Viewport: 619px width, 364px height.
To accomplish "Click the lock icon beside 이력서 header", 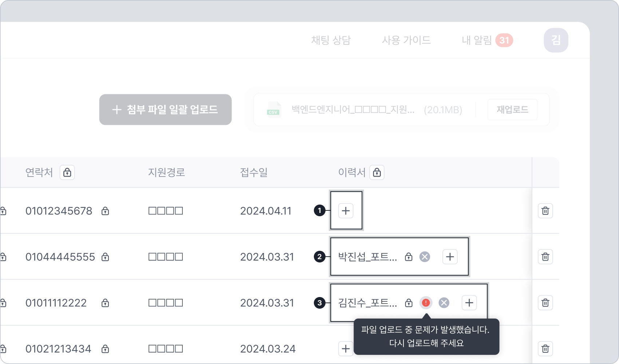I will 377,172.
